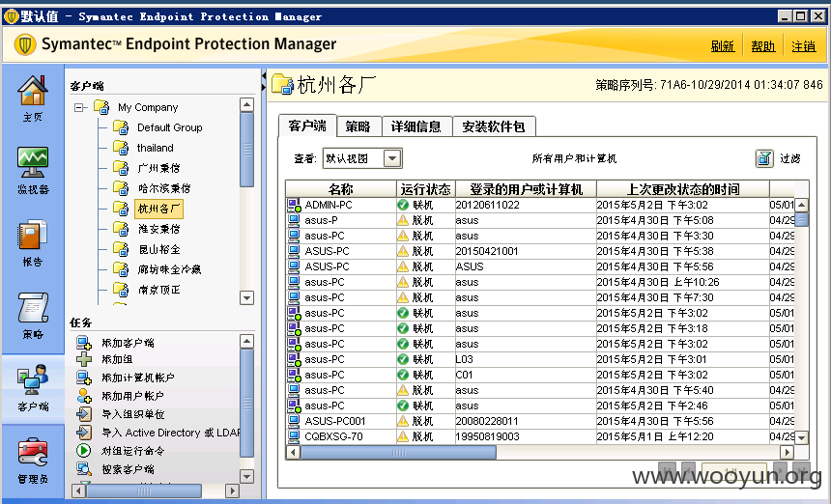Sort by the 名称 column header

(341, 189)
